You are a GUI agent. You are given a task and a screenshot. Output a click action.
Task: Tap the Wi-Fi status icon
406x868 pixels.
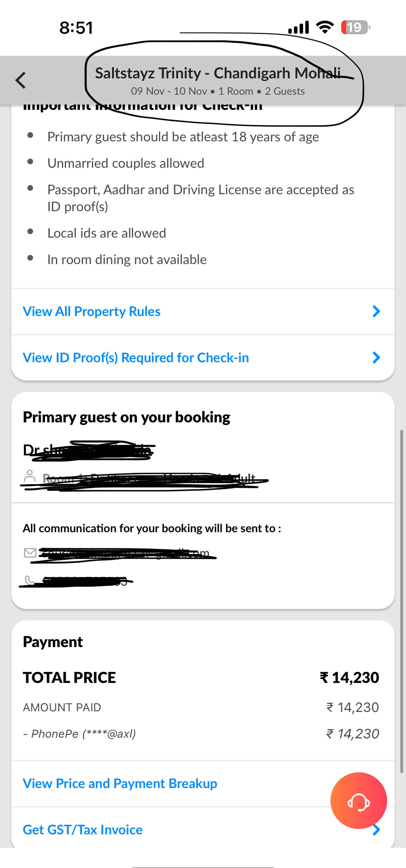324,27
